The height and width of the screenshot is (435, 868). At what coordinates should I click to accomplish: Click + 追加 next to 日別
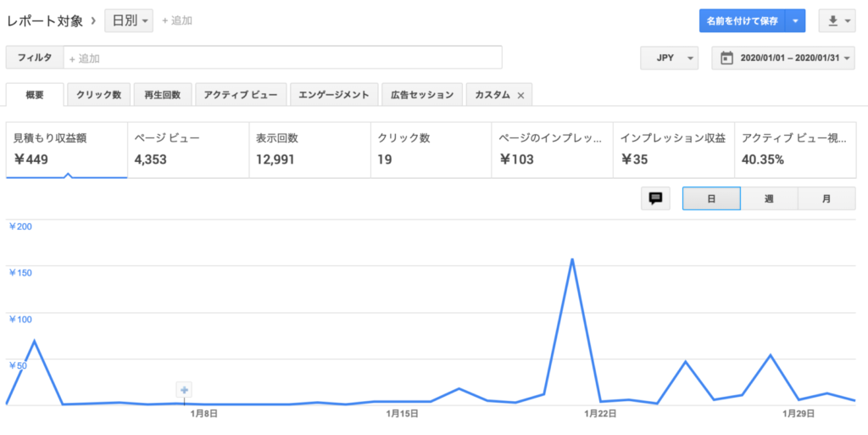(x=177, y=20)
